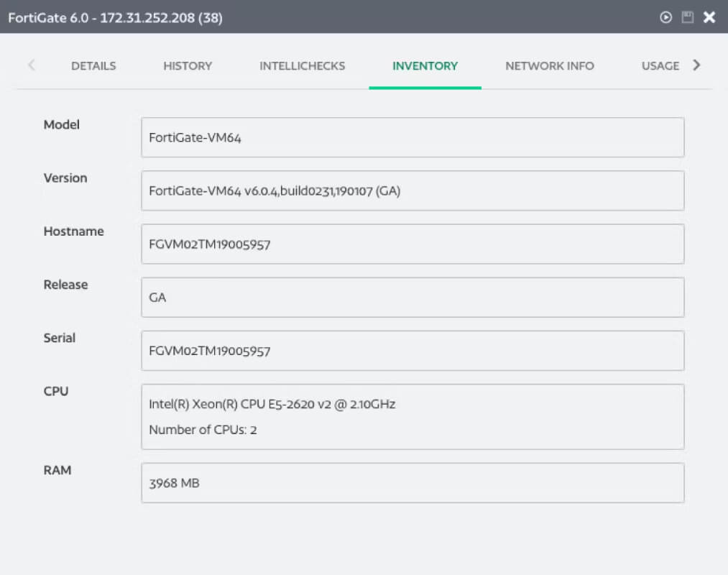
Task: Select the Inventory tab
Action: [x=425, y=66]
